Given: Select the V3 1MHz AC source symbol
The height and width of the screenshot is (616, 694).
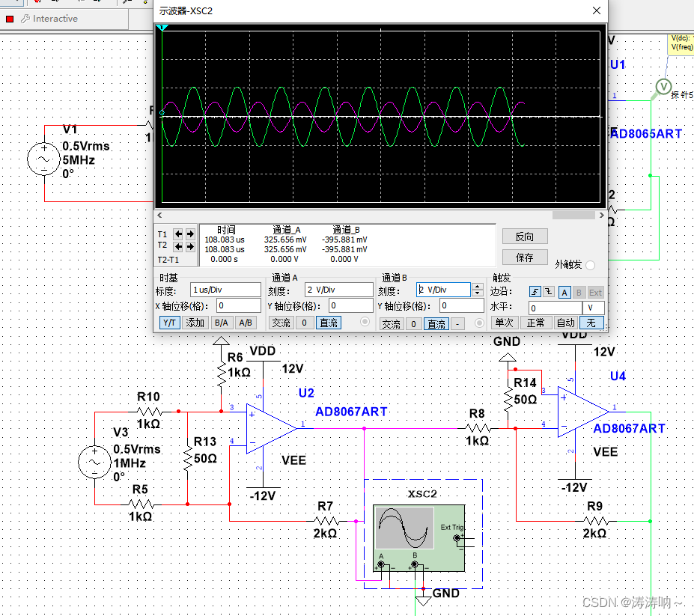Looking at the screenshot, I should 94,462.
